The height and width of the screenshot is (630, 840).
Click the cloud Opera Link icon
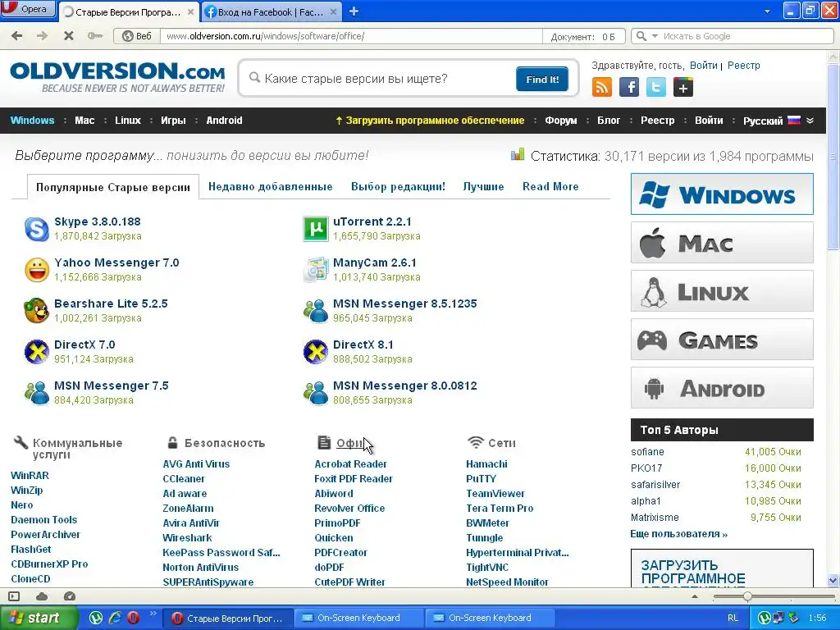[x=42, y=596]
